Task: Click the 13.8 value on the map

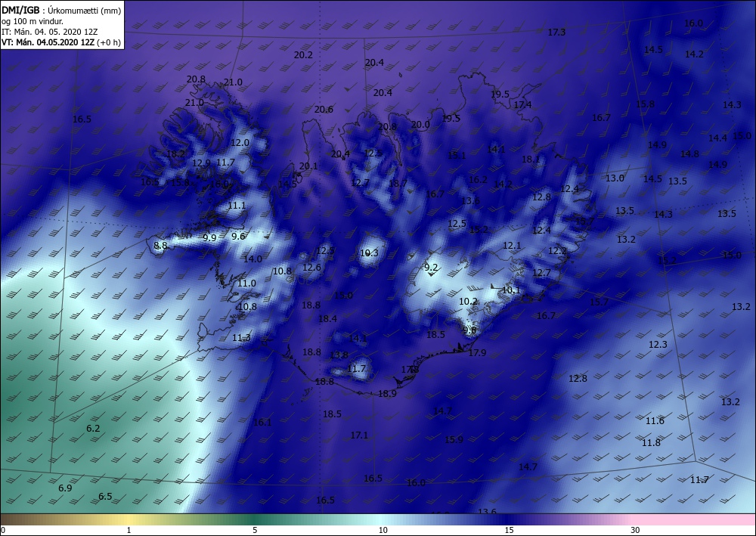Action: pos(339,355)
